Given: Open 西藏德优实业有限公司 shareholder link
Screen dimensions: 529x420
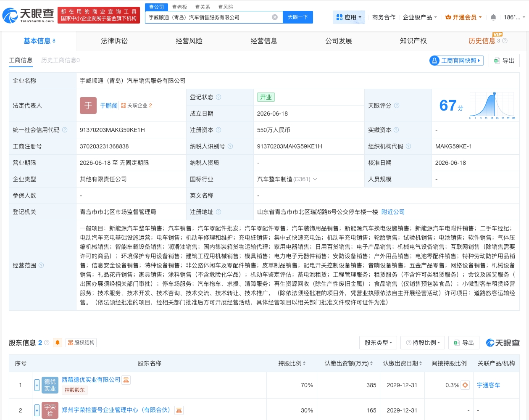Looking at the screenshot, I should pyautogui.click(x=91, y=380).
